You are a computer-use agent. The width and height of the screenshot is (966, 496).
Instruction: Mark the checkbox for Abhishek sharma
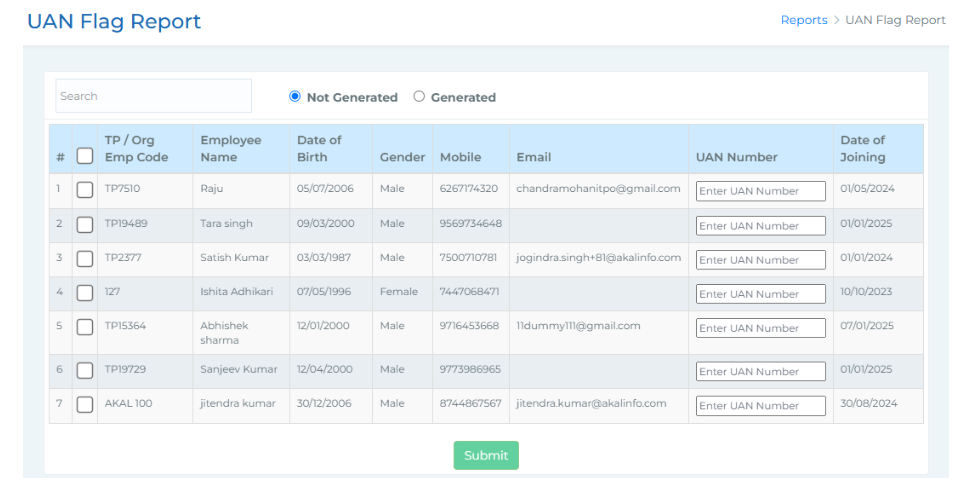point(85,327)
